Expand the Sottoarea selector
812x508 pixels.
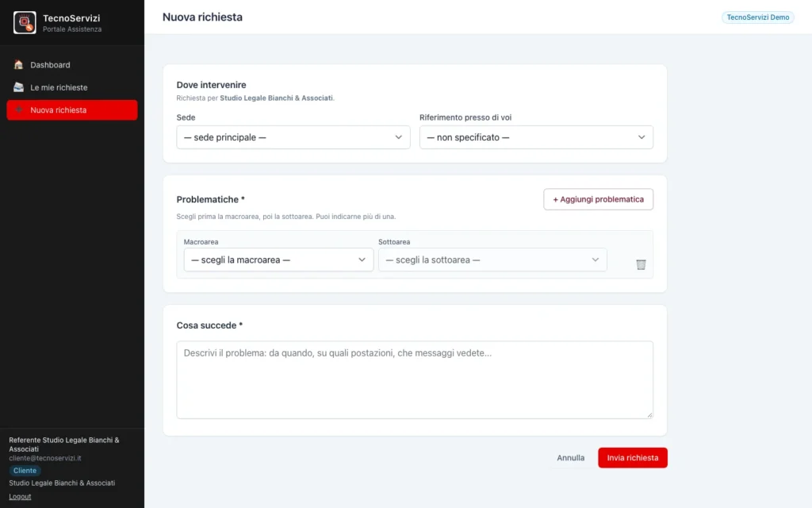tap(492, 260)
